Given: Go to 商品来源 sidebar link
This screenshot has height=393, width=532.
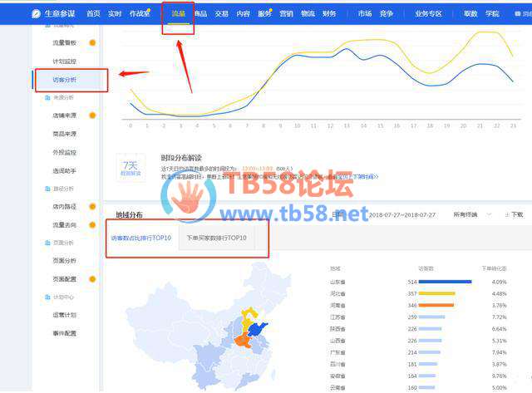Looking at the screenshot, I should point(65,134).
